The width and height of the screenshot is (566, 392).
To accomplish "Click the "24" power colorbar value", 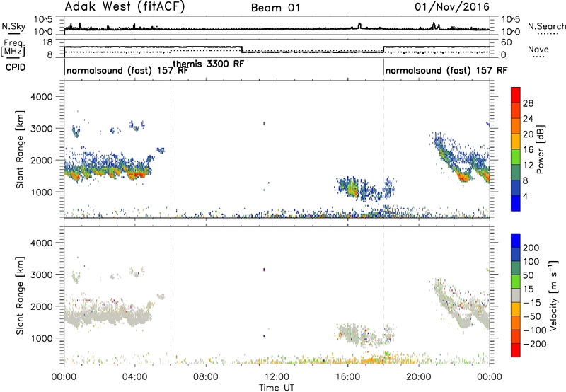I will tap(528, 119).
